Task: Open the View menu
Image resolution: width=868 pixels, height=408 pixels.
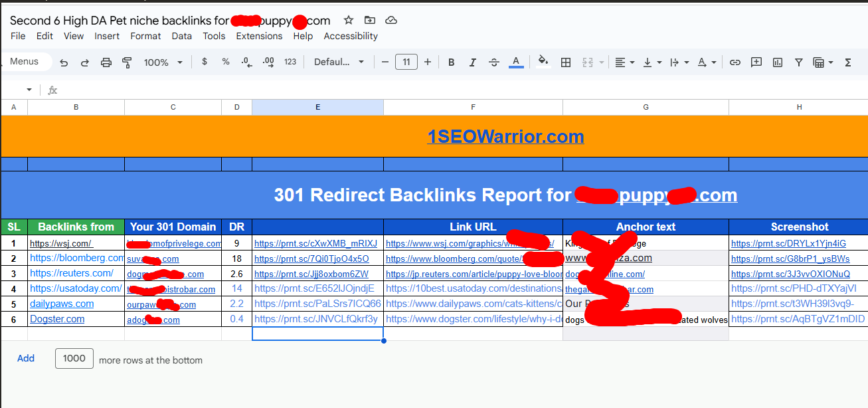Action: (74, 36)
